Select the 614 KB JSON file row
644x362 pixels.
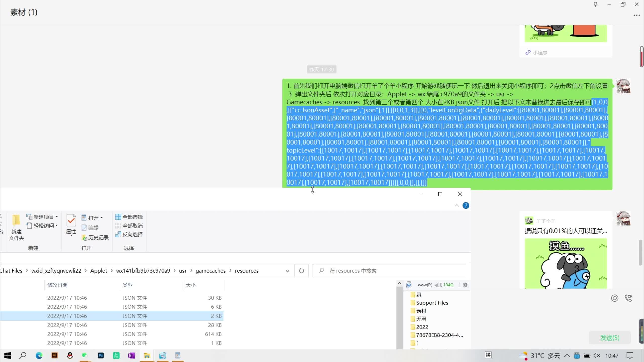pos(112,334)
